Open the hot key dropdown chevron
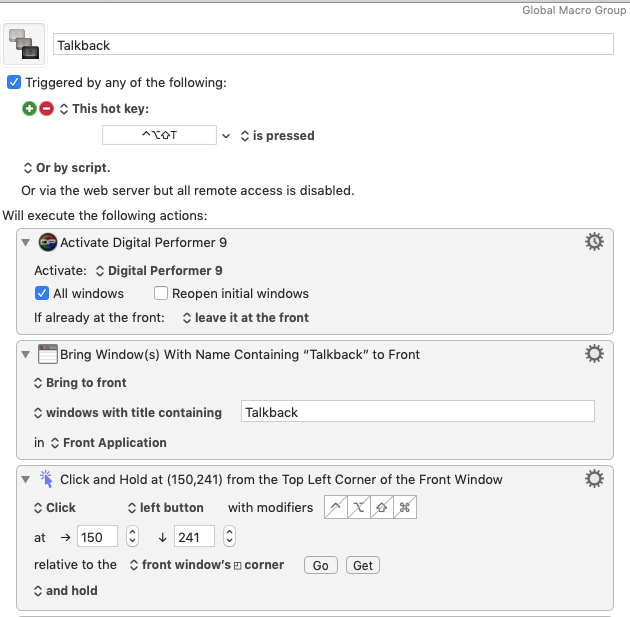630x617 pixels. click(226, 136)
